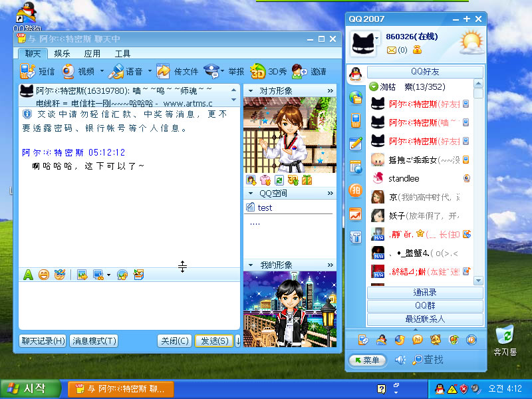Click the screen capture icon in chat toolbar

98,275
